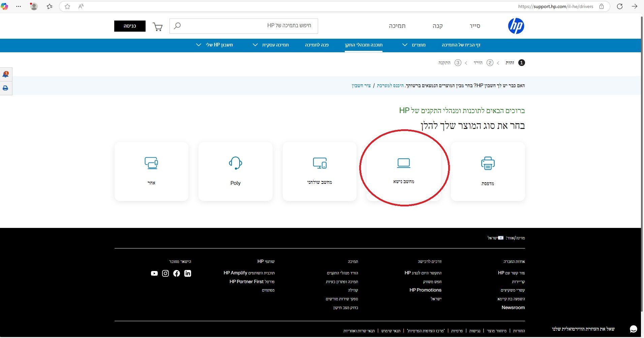Open the favorites list icon
The image size is (644, 338).
click(x=50, y=6)
